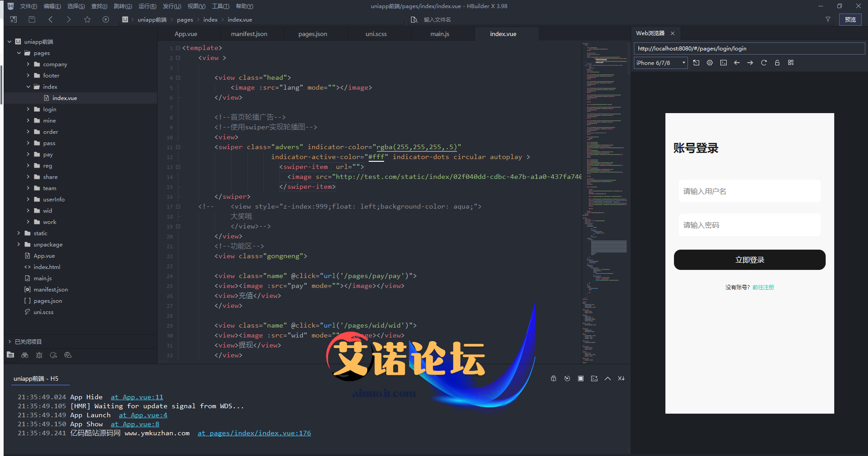
Task: Navigate forward with the right chevron toolbar icon
Action: click(68, 19)
